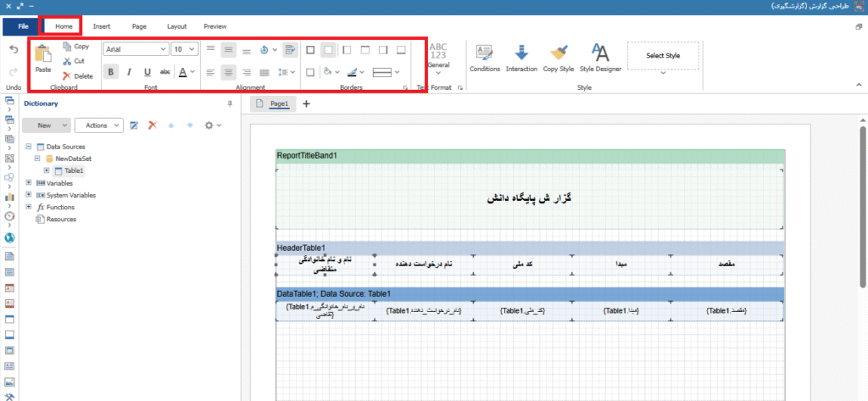Open the font size dropdown
This screenshot has width=868, height=401.
185,50
